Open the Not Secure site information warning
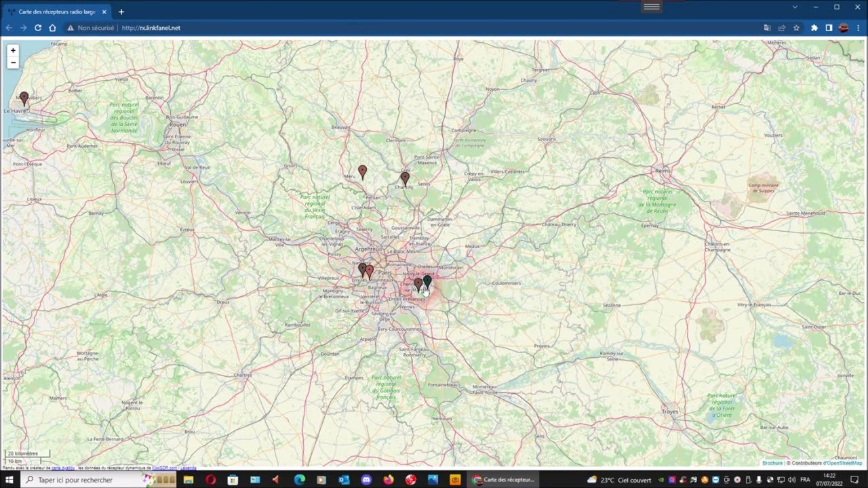Screen dimensions: 868x488 pos(90,28)
